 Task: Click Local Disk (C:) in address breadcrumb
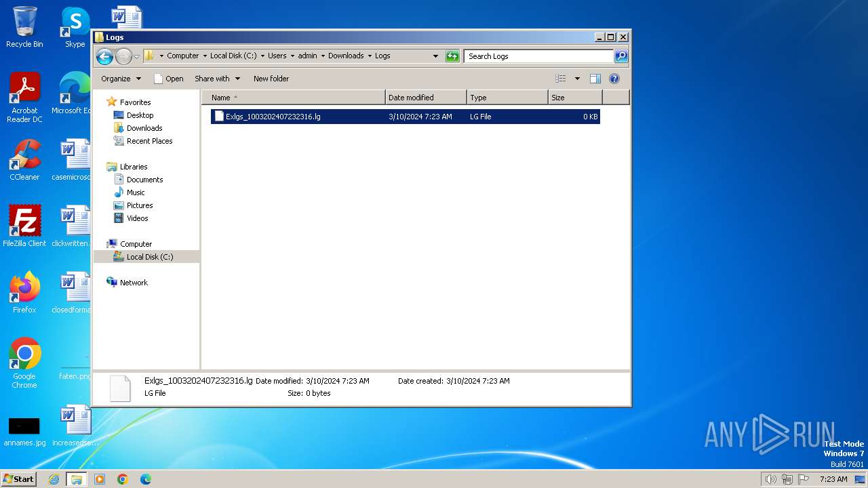pos(233,56)
